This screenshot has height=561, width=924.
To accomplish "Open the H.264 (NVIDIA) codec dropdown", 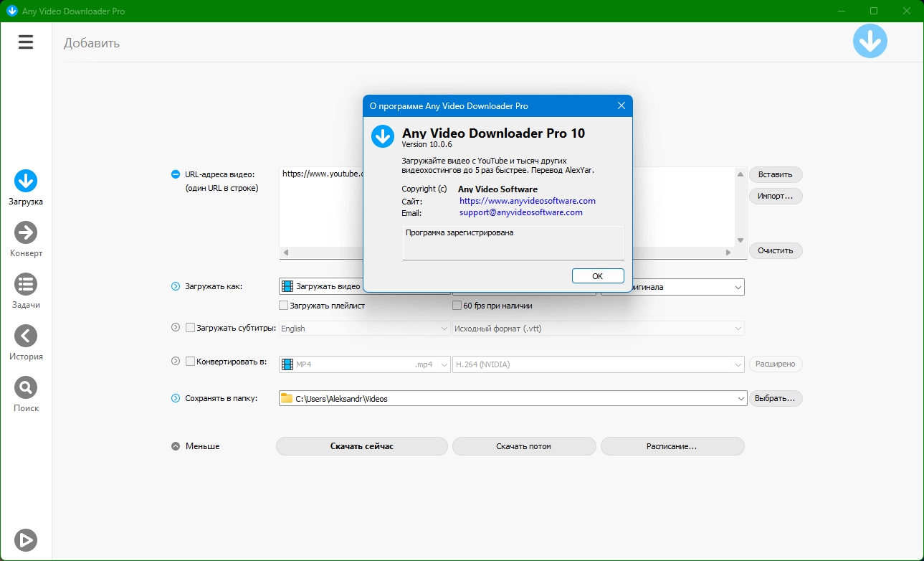I will 599,364.
